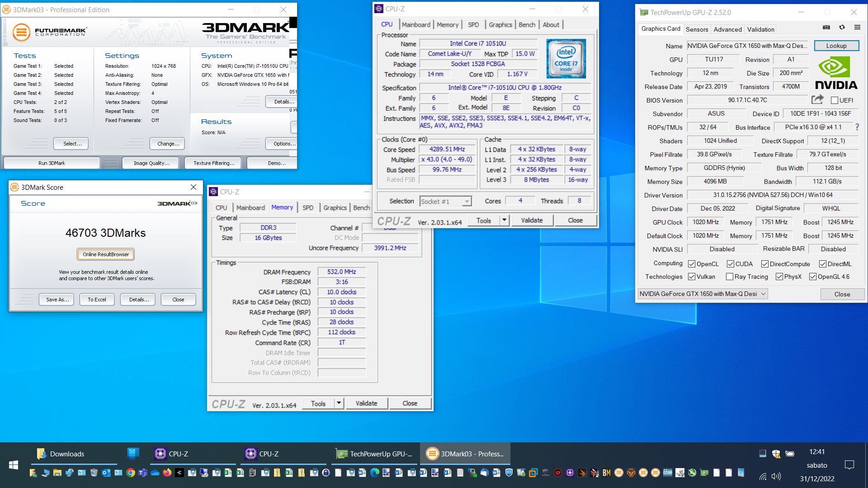
Task: Open About tab in CPU-Z
Action: click(551, 25)
